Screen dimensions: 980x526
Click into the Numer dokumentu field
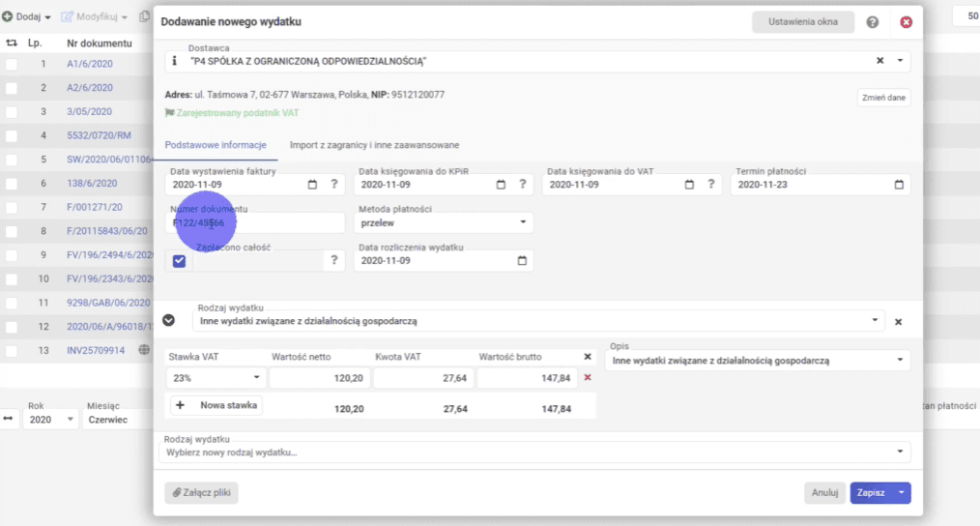tap(256, 223)
